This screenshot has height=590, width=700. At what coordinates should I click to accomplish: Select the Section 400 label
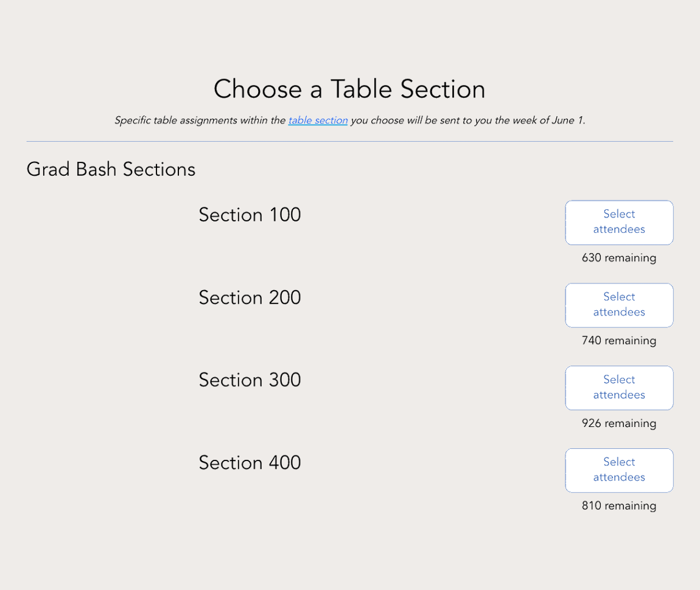pyautogui.click(x=250, y=462)
